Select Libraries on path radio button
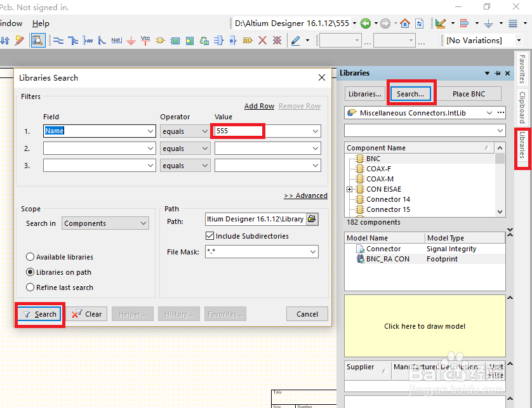 coord(30,272)
